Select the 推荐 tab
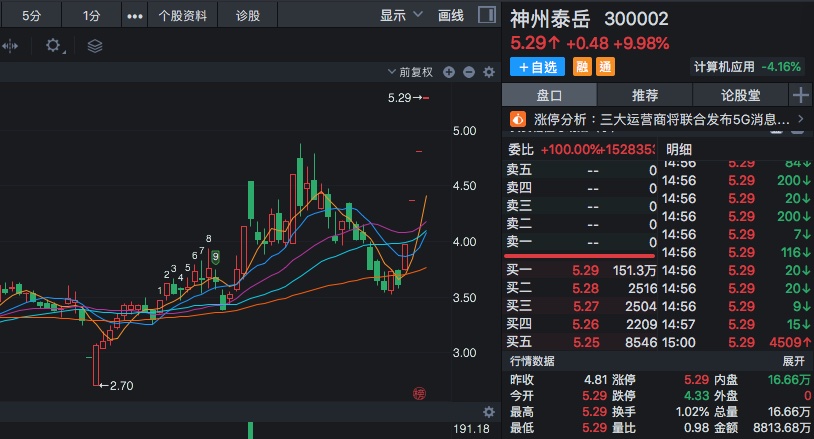Viewport: 814px width, 439px height. [x=645, y=95]
